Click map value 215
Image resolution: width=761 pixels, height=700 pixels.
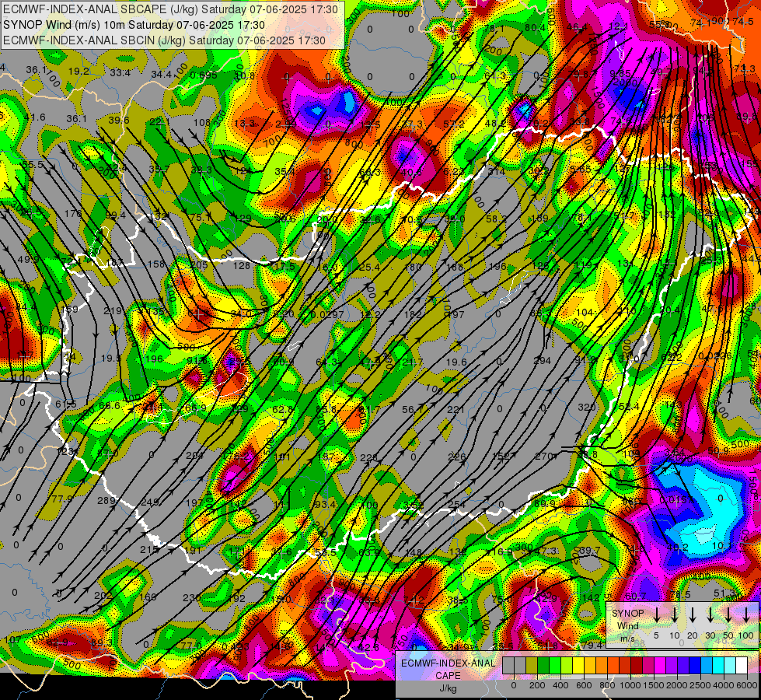pyautogui.click(x=149, y=549)
